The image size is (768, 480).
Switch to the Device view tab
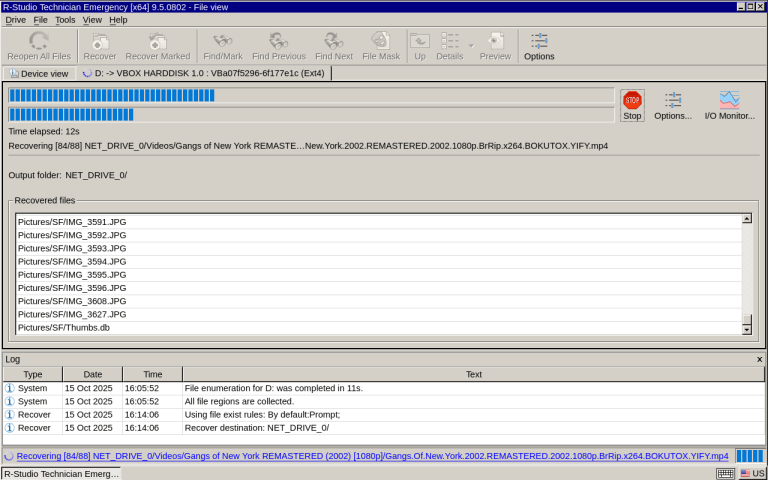click(39, 73)
